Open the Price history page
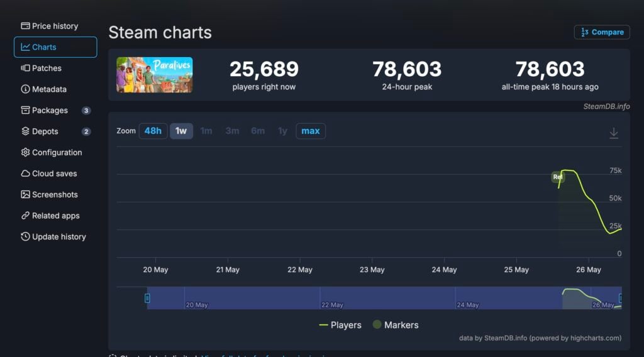 49,26
